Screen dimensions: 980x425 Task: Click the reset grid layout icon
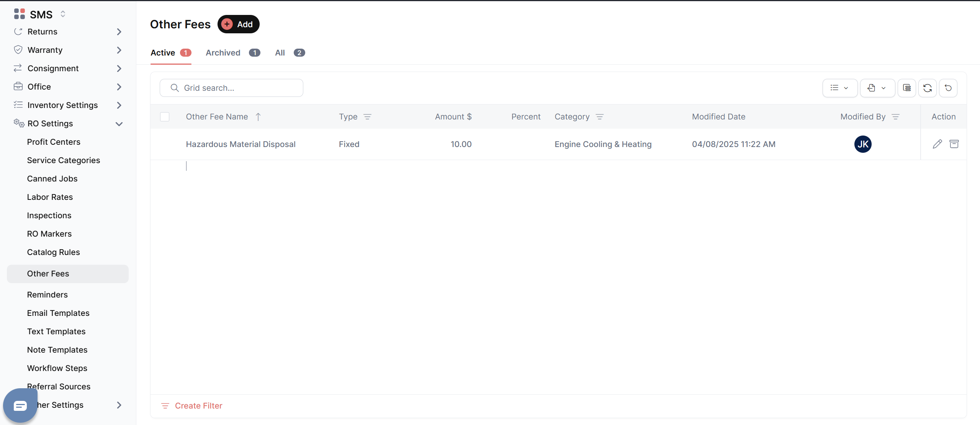point(948,88)
